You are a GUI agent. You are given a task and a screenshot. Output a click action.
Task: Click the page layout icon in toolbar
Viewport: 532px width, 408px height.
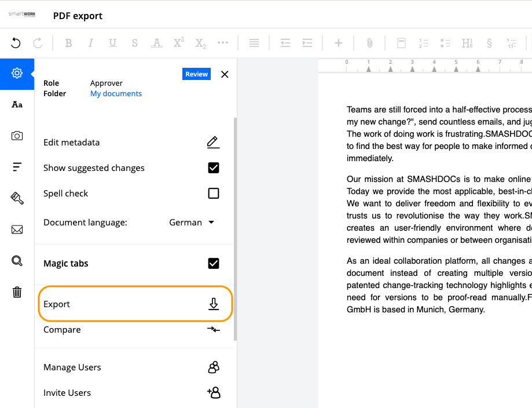pyautogui.click(x=401, y=43)
